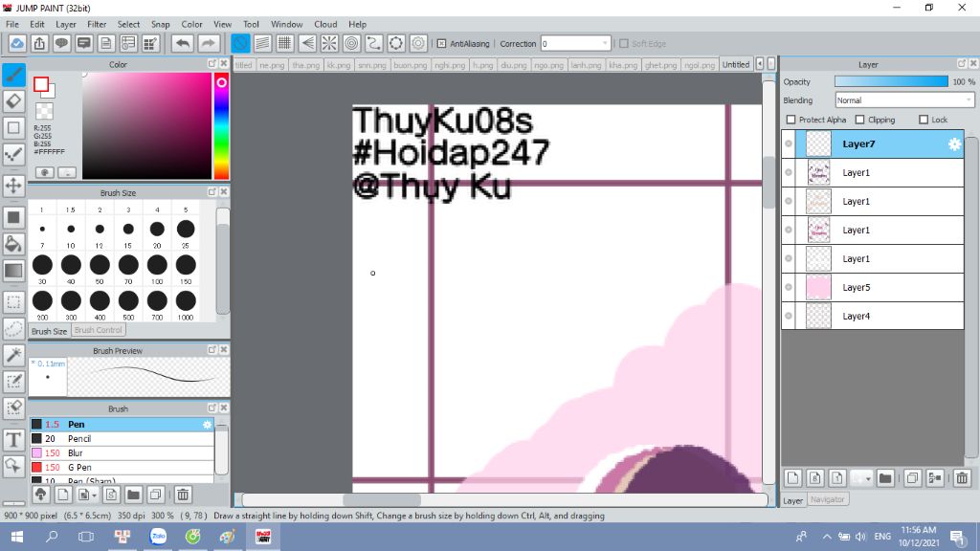Click the hue spectrum bar
980x551 pixels.
(221, 126)
